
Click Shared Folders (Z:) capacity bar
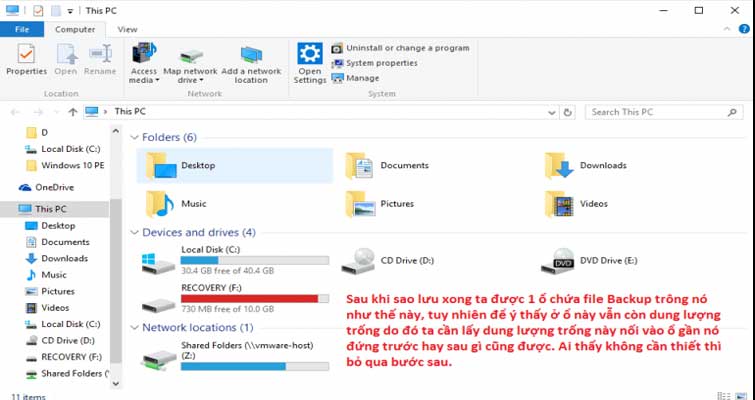point(255,366)
